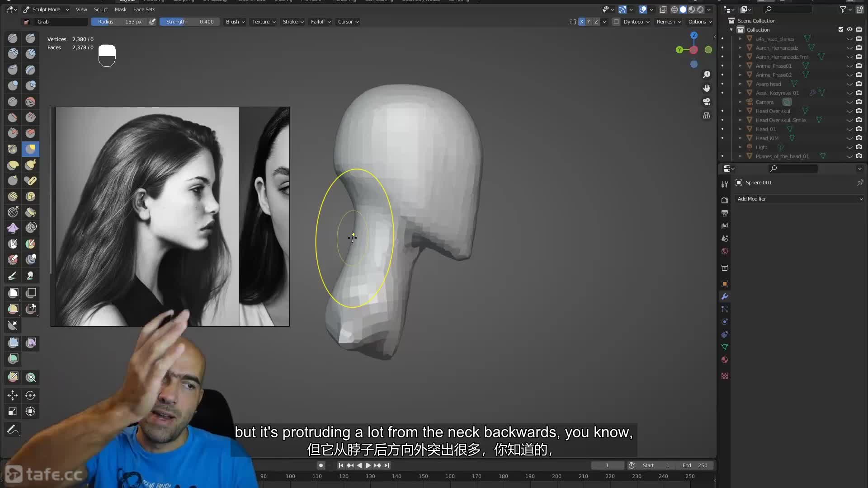Open the Face Sets menu
This screenshot has height=488, width=868.
tap(144, 9)
